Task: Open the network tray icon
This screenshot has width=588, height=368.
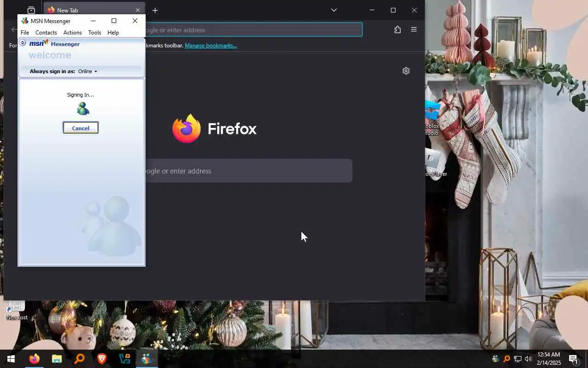Action: tap(518, 359)
